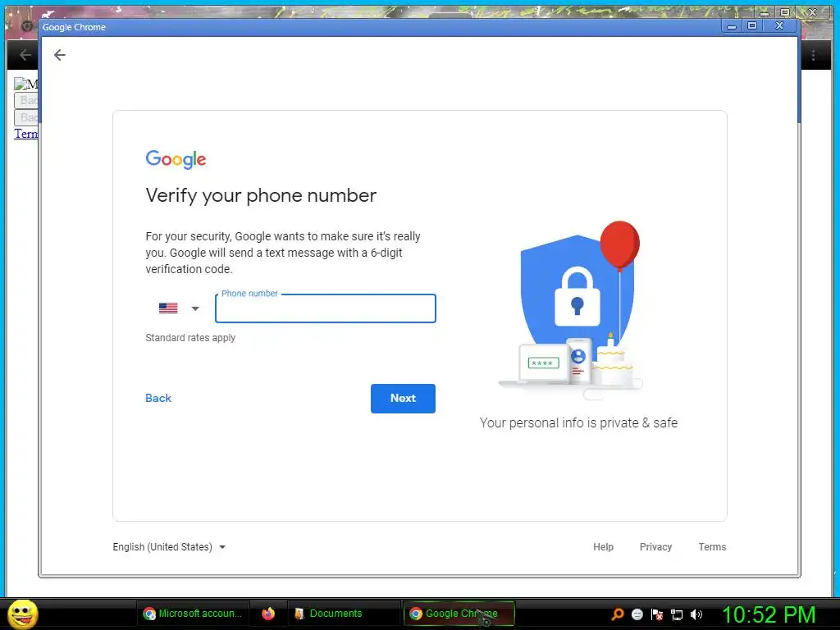Click the network computers tray icon
The width and height of the screenshot is (840, 630).
(x=677, y=614)
